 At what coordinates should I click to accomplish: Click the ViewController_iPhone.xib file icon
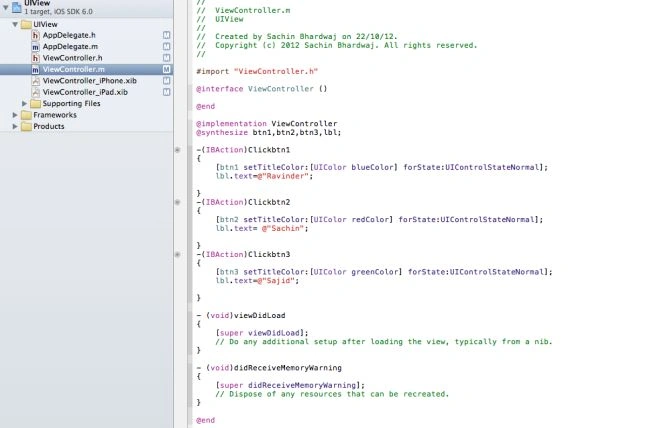pos(36,81)
